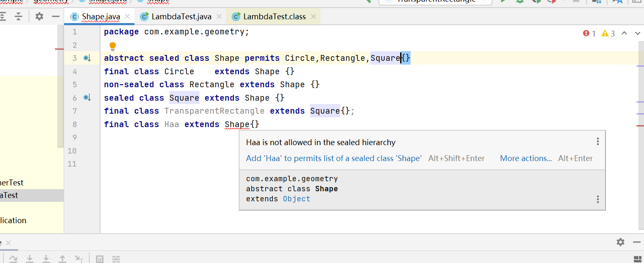Click the yellow warning count indicator
This screenshot has width=644, height=263.
point(608,34)
